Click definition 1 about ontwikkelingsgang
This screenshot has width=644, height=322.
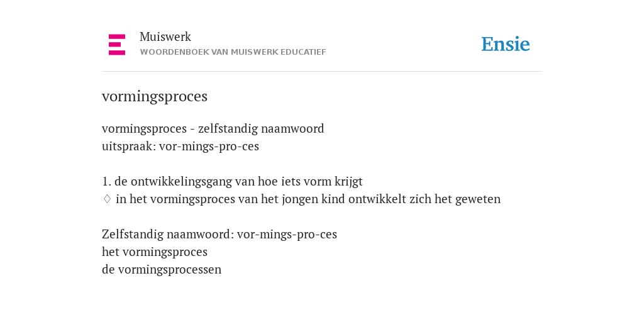233,182
